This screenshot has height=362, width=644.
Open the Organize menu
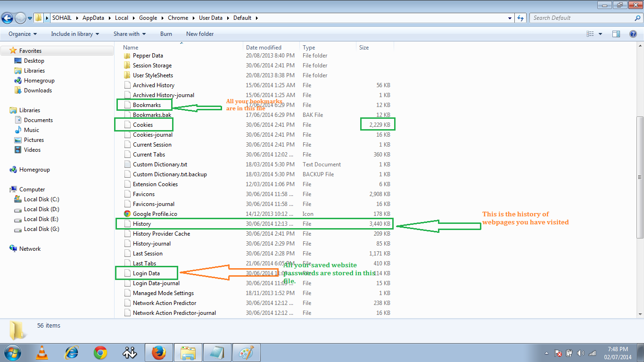pyautogui.click(x=23, y=34)
